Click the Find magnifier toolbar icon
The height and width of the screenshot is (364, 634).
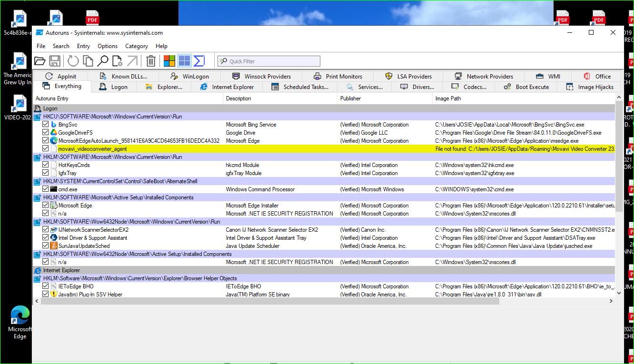coord(103,61)
